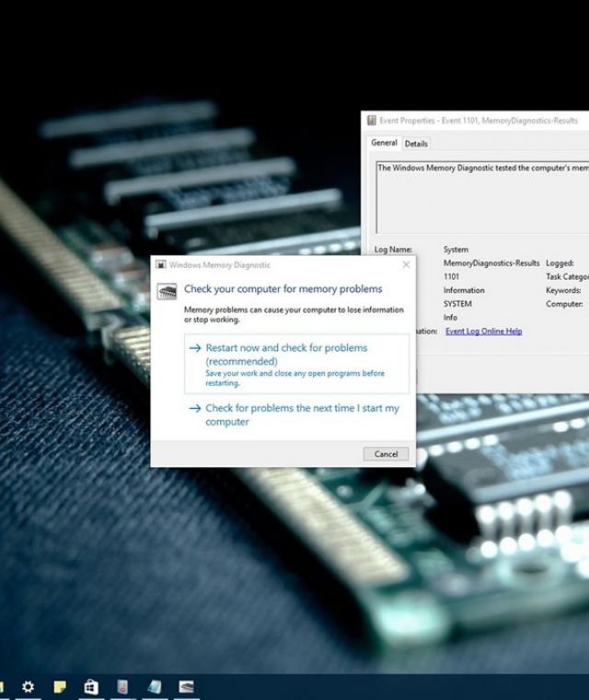Click the event description text box
589x700 pixels.
click(x=483, y=197)
